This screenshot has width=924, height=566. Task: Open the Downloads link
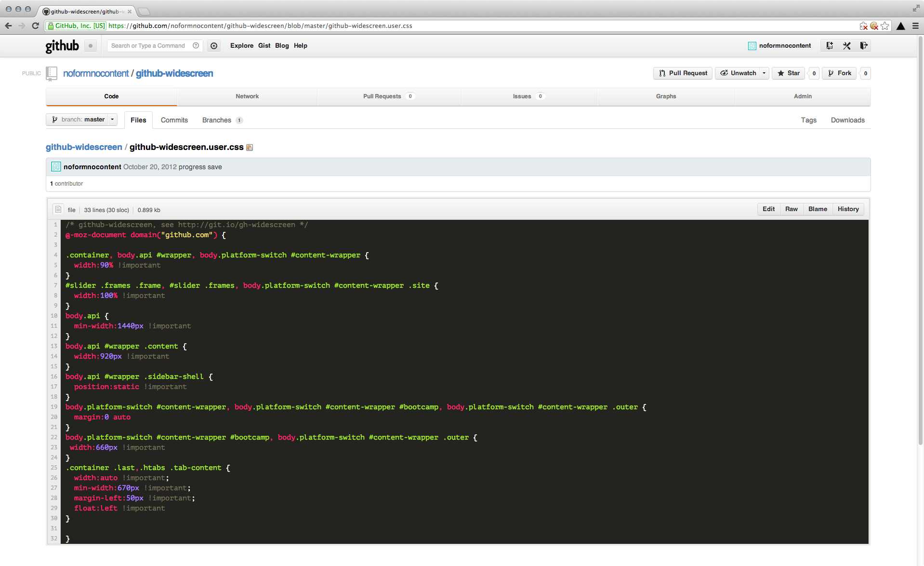(847, 120)
